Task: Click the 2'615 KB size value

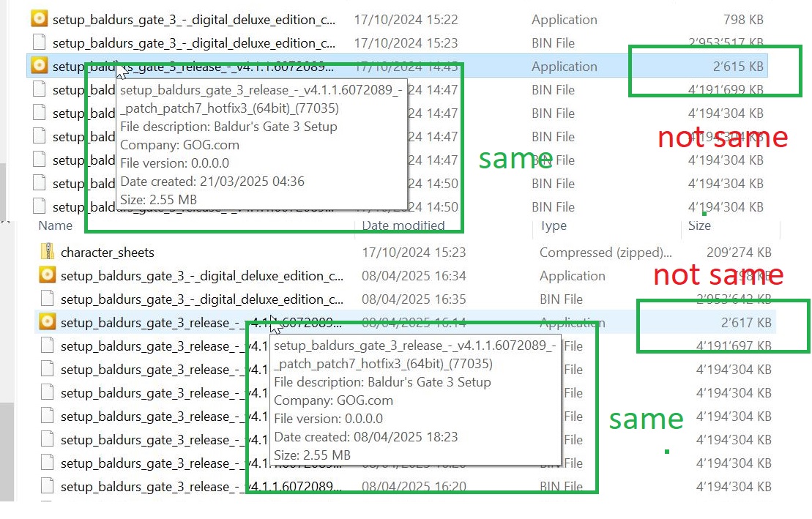Action: point(738,67)
